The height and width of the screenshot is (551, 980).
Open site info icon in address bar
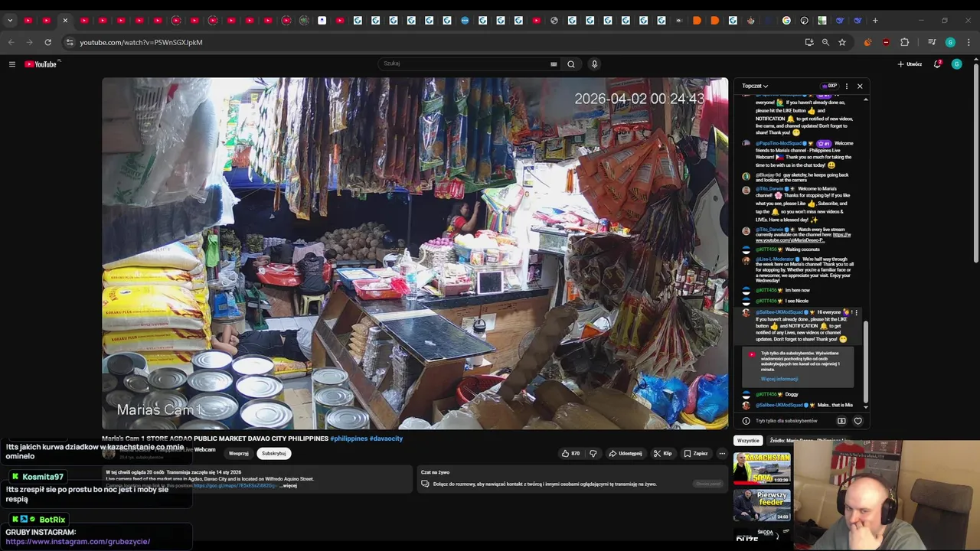70,42
